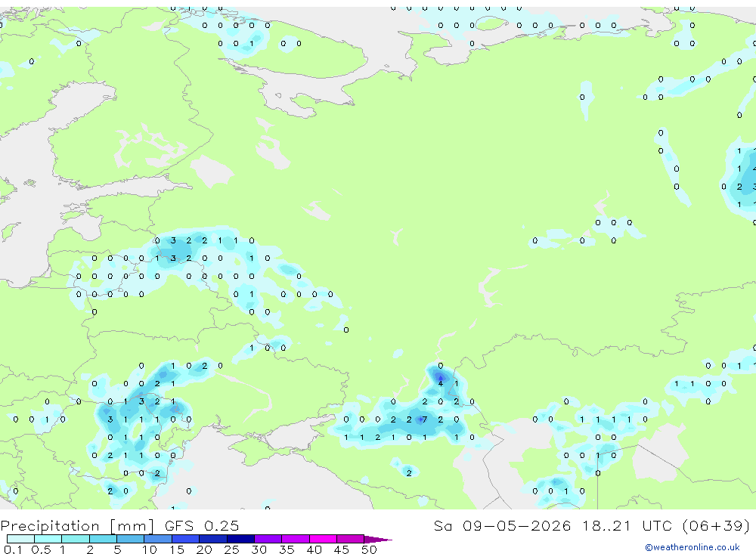This screenshot has width=756, height=554.
Task: Click the 'Sa 09-05-2026 18..21 UTC (06+39)' date text
Action: point(592,526)
